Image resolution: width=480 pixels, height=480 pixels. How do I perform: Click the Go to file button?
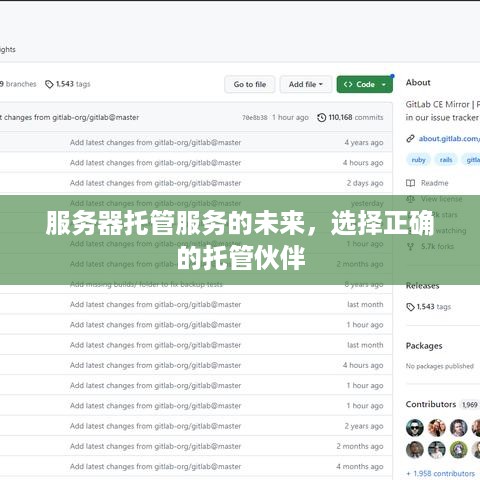point(250,84)
